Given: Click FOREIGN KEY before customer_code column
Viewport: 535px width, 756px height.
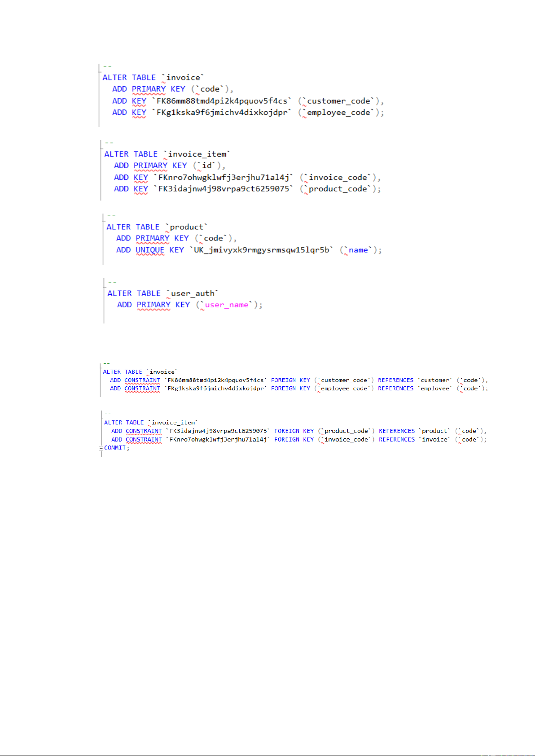Looking at the screenshot, I should pos(290,380).
